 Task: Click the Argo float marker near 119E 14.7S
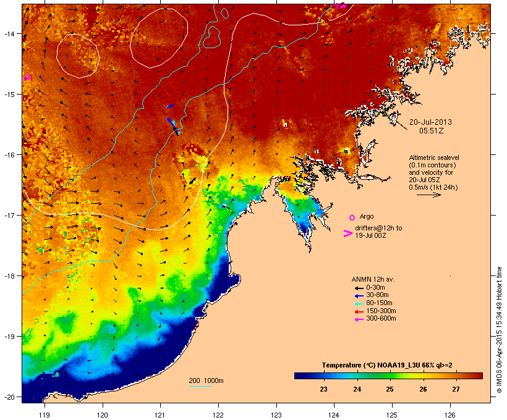[27, 78]
